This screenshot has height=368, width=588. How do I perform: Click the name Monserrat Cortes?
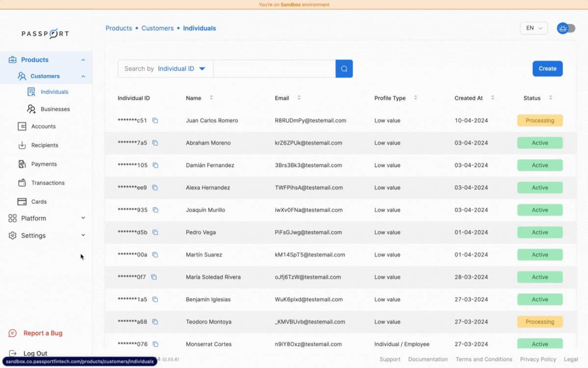pyautogui.click(x=209, y=344)
